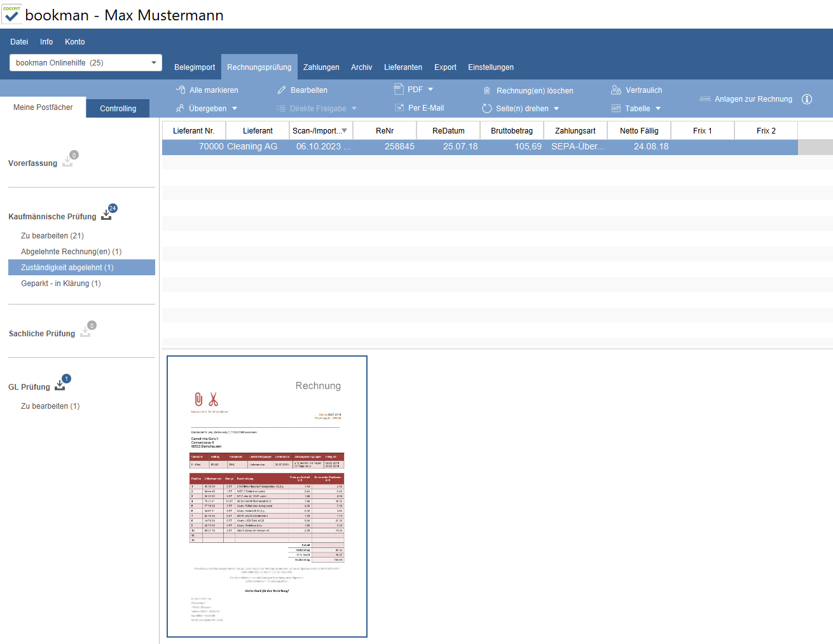Screen dimensions: 833x644
Task: Select the Meine Postfächer tab
Action: [x=43, y=107]
